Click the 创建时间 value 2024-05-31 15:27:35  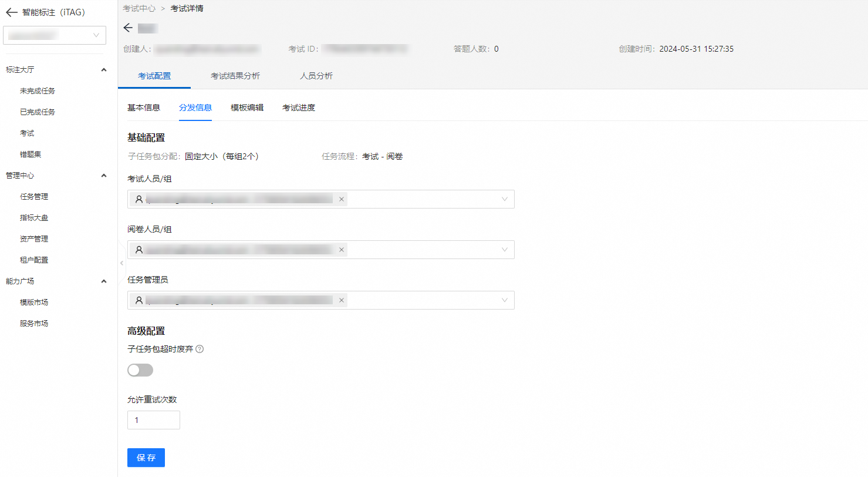pyautogui.click(x=697, y=49)
